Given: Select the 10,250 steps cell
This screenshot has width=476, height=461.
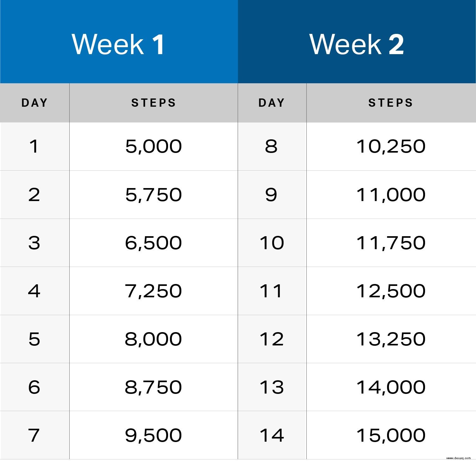Looking at the screenshot, I should tap(391, 146).
